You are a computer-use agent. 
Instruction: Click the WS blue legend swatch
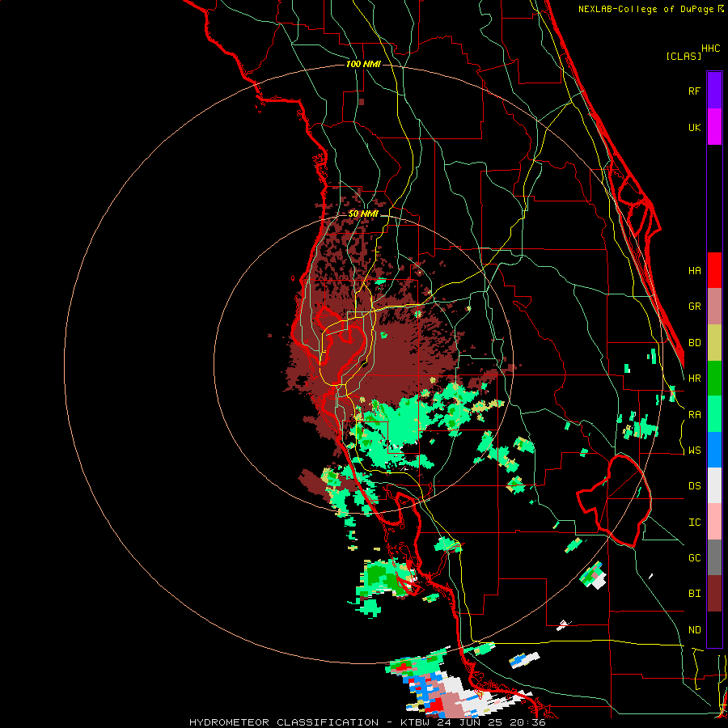pos(714,450)
